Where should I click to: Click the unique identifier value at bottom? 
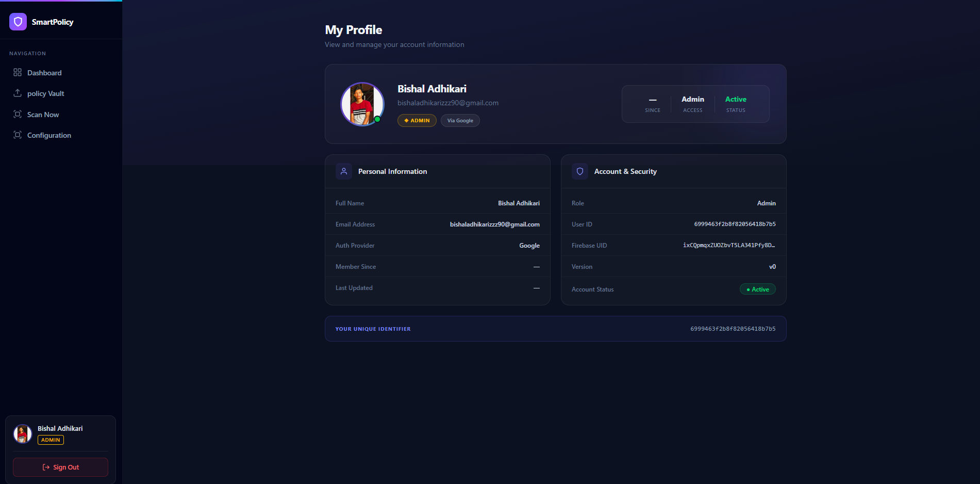coord(733,329)
